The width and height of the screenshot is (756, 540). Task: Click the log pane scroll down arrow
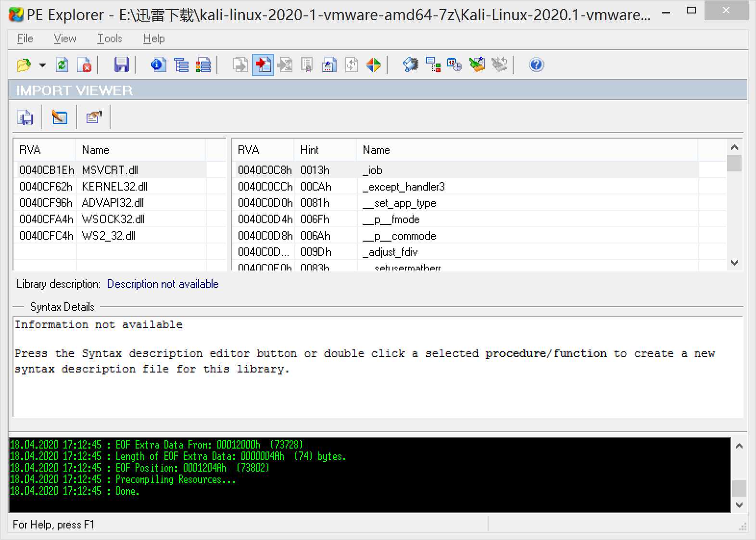click(x=739, y=505)
